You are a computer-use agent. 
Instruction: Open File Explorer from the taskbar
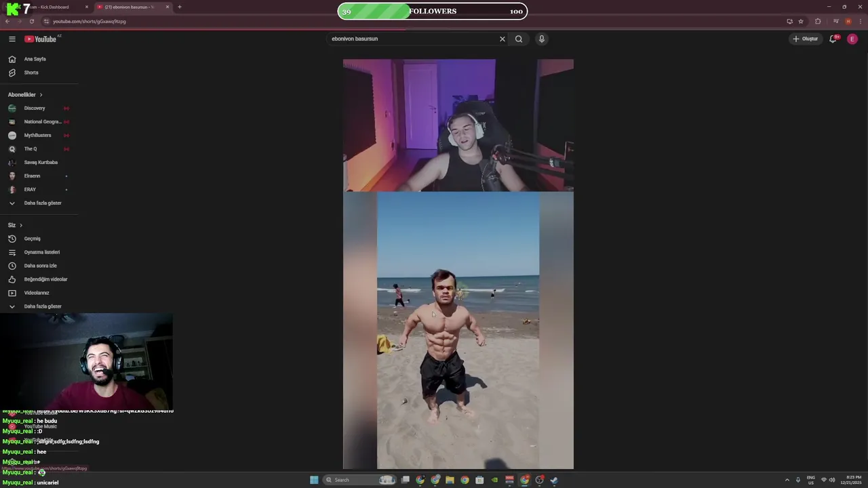(450, 480)
